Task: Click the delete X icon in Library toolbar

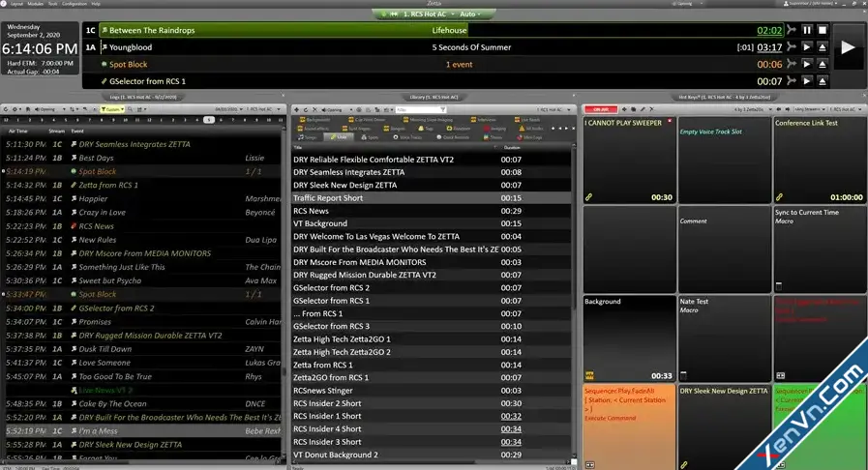Action: click(315, 110)
